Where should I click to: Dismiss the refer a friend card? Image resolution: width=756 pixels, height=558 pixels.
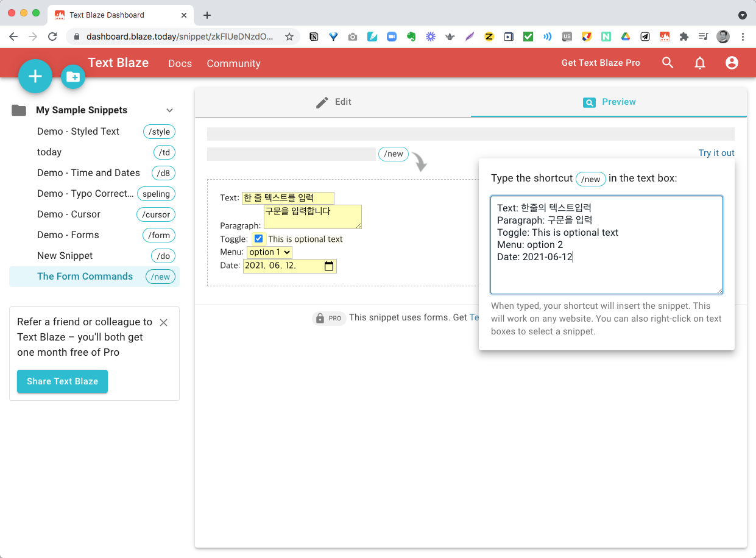coord(163,322)
